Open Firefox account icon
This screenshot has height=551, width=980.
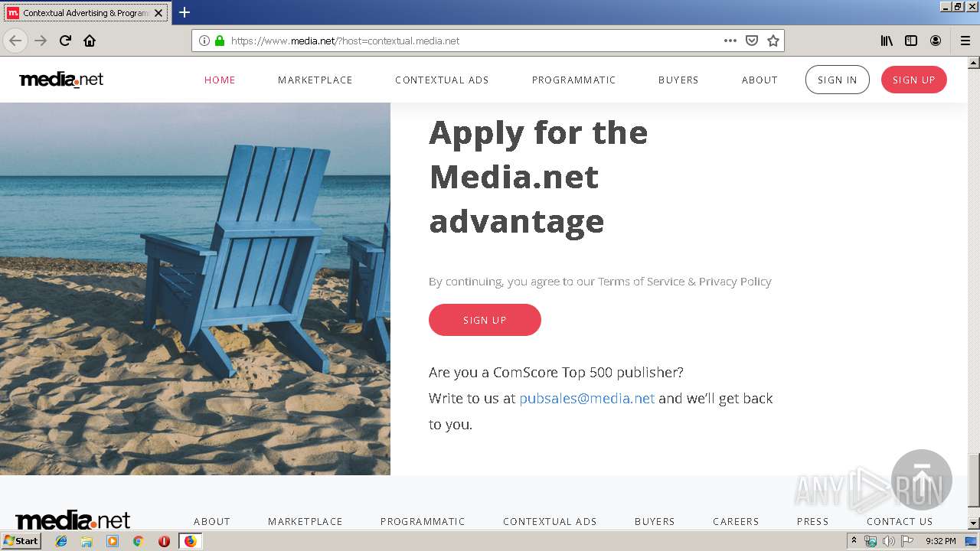click(936, 41)
